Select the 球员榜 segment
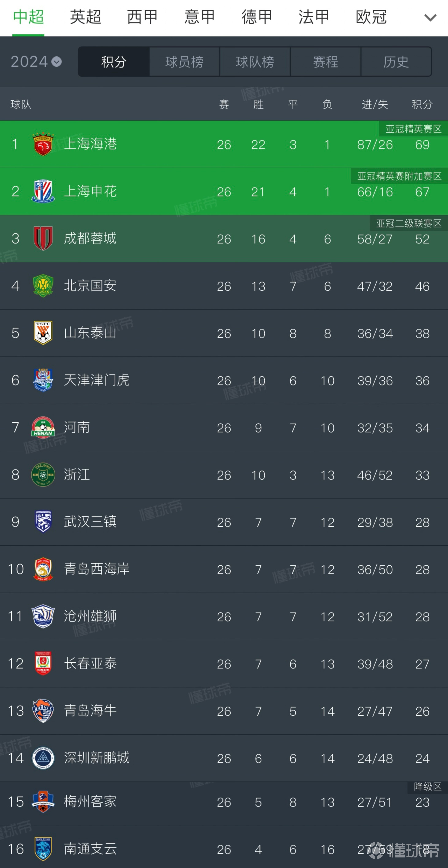Image resolution: width=448 pixels, height=868 pixels. coord(184,62)
